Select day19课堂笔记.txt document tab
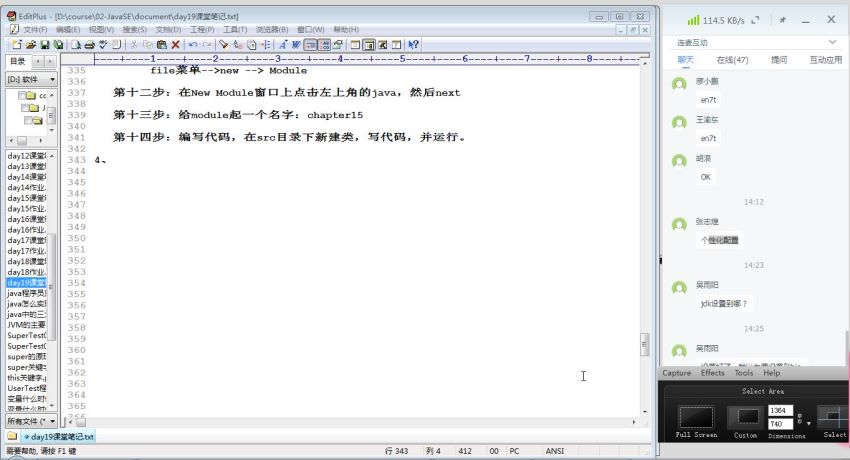 point(60,437)
